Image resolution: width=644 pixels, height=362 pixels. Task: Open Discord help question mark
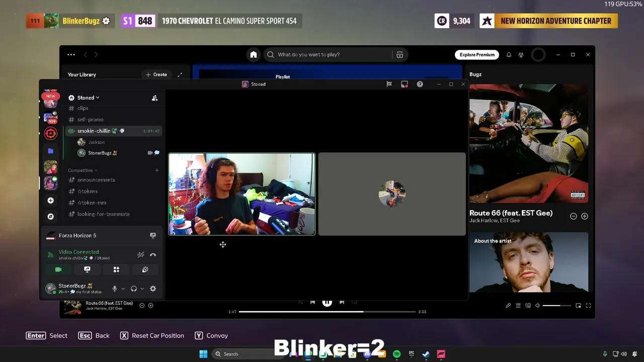420,84
